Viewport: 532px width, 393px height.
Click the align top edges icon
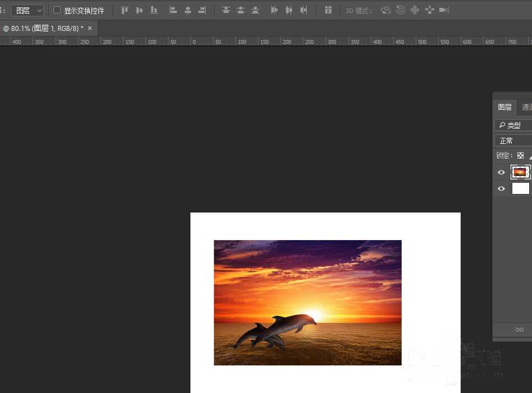tap(125, 10)
